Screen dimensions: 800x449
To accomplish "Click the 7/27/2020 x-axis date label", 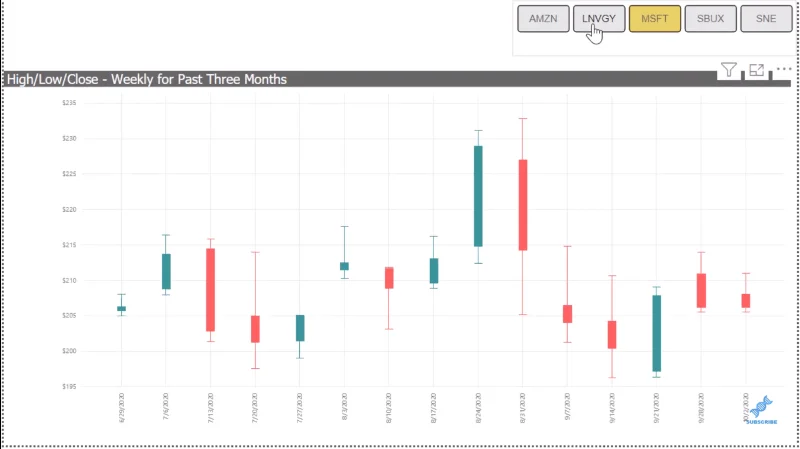I will pyautogui.click(x=300, y=408).
